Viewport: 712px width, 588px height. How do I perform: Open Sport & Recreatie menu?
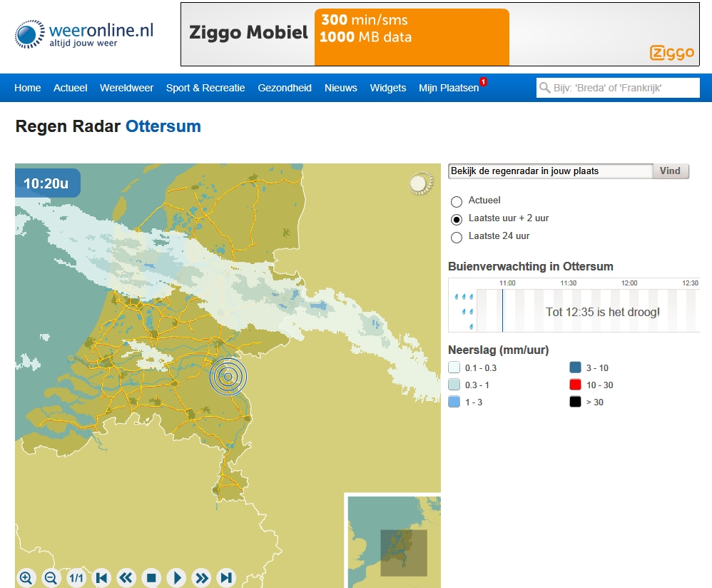pos(205,88)
